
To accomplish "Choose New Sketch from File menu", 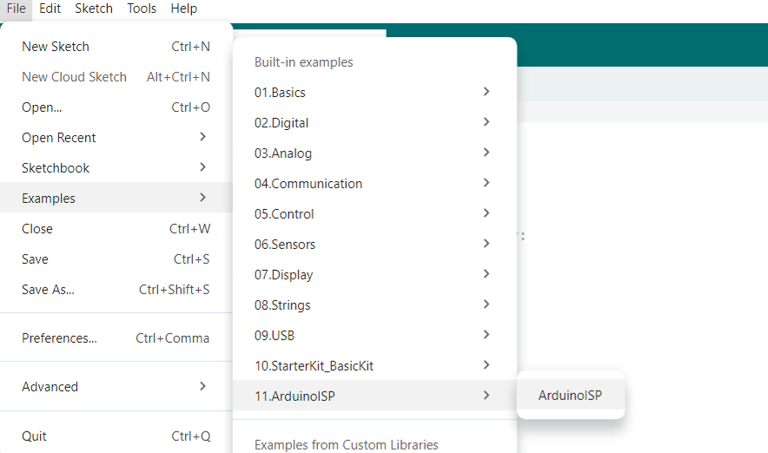I will click(116, 47).
